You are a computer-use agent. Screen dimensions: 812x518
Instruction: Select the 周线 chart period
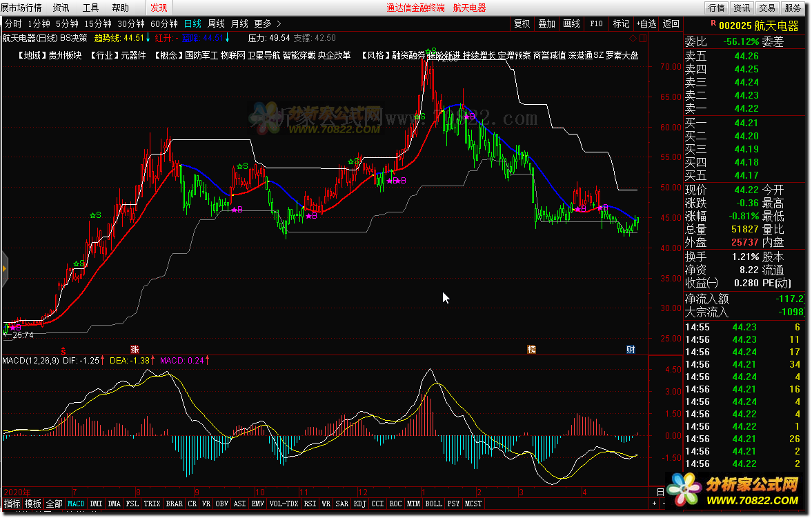[216, 24]
